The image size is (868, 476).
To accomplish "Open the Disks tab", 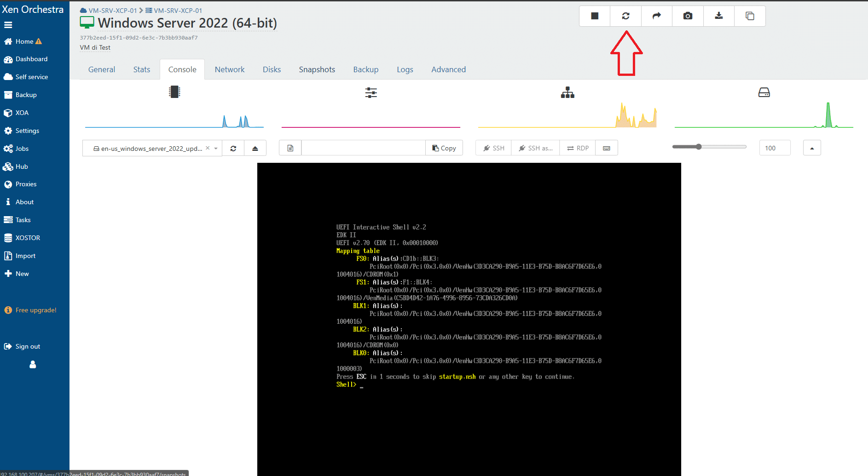I will pyautogui.click(x=272, y=69).
